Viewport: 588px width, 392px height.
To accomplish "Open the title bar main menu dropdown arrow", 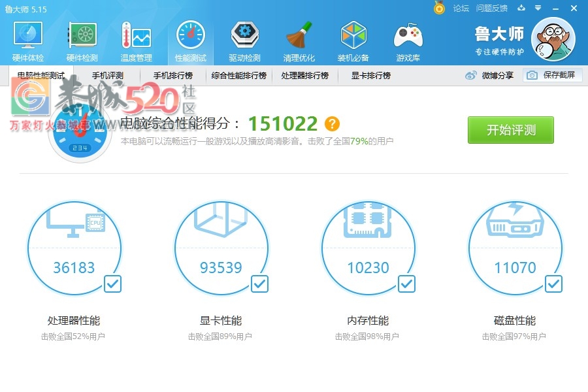I will pyautogui.click(x=537, y=8).
